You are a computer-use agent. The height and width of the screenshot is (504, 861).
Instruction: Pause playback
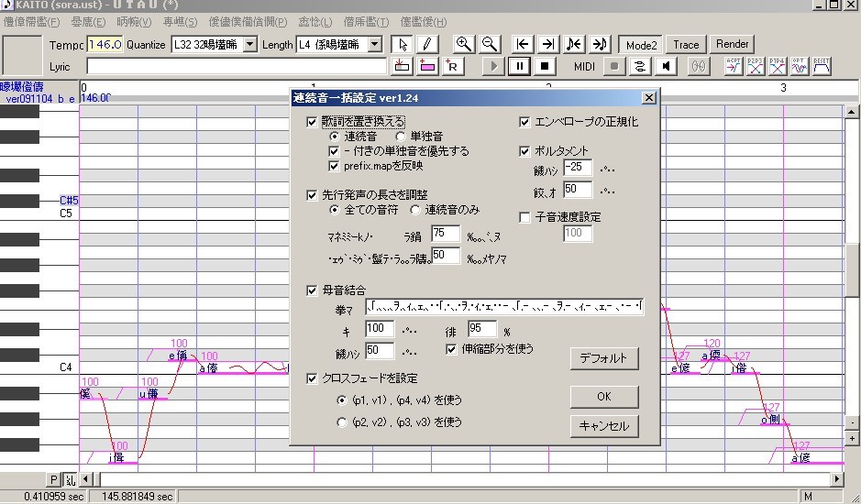(x=519, y=66)
